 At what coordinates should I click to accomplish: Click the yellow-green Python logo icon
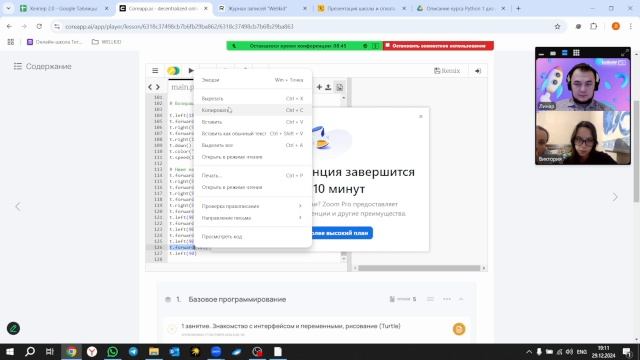[x=173, y=71]
